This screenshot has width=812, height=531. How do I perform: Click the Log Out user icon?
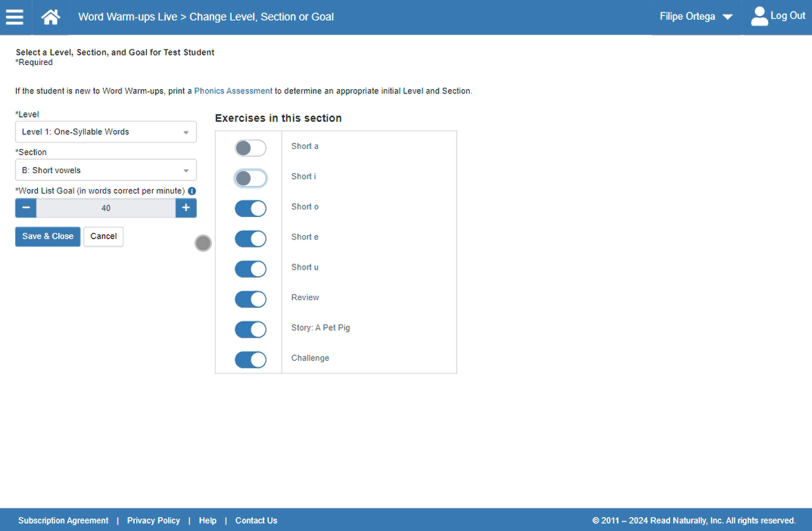tap(760, 16)
